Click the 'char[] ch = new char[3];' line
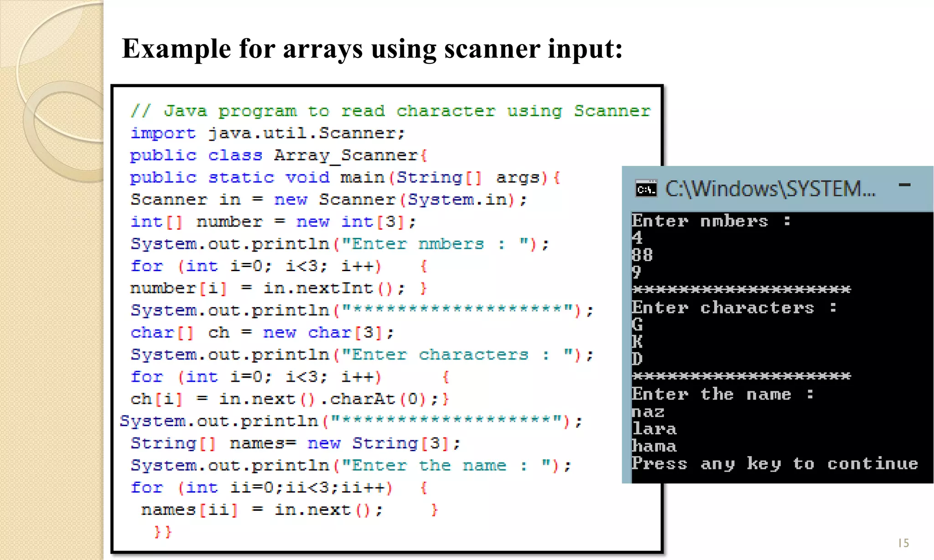The width and height of the screenshot is (934, 560). (262, 333)
